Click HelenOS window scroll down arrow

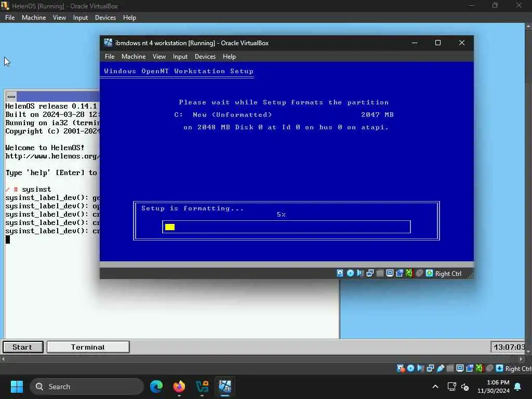528,352
